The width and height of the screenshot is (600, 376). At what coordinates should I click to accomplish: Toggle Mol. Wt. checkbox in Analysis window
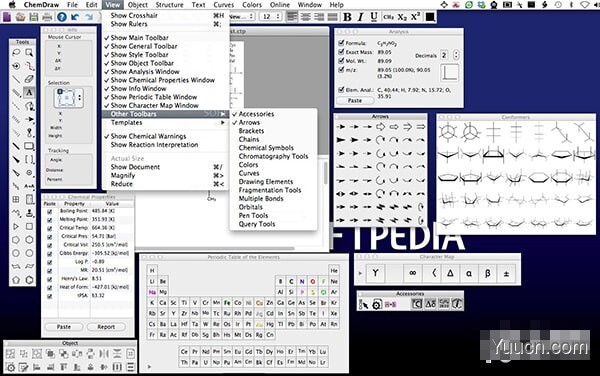coord(341,60)
